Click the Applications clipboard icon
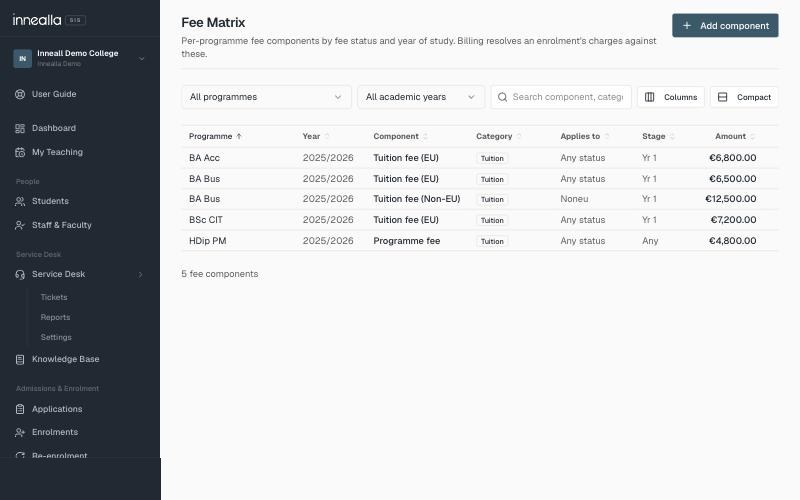The height and width of the screenshot is (500, 800). (x=20, y=409)
